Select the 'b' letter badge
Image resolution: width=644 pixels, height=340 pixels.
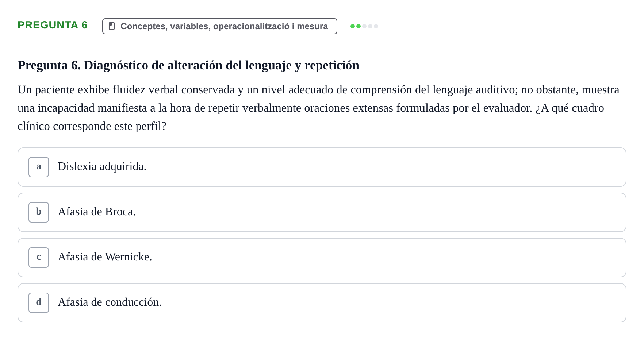click(39, 212)
